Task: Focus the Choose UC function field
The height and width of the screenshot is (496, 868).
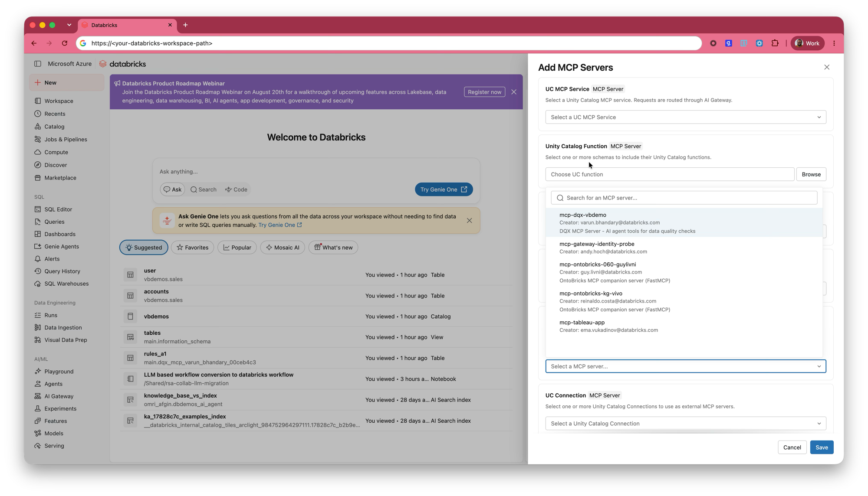Action: coord(670,174)
